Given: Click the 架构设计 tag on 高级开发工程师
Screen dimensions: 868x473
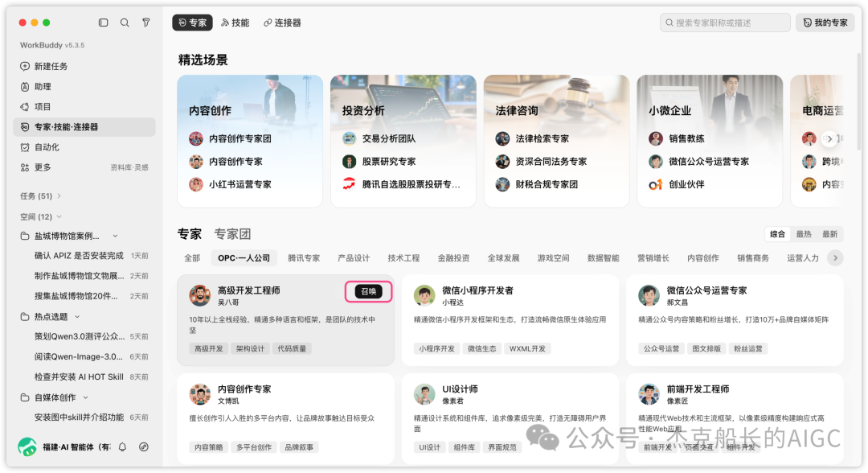Looking at the screenshot, I should pyautogui.click(x=250, y=349).
